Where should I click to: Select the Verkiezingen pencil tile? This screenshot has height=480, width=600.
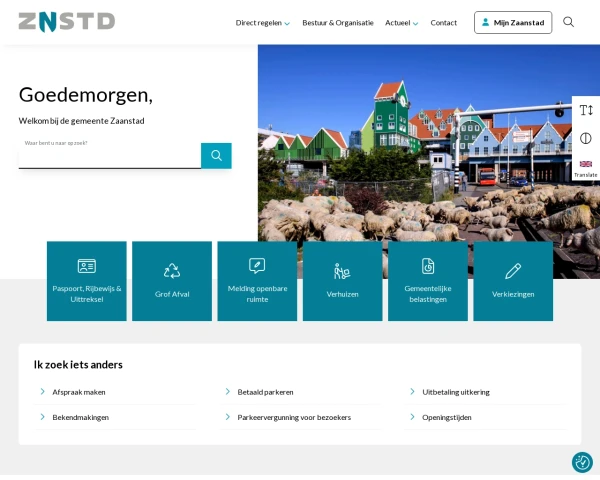click(513, 281)
